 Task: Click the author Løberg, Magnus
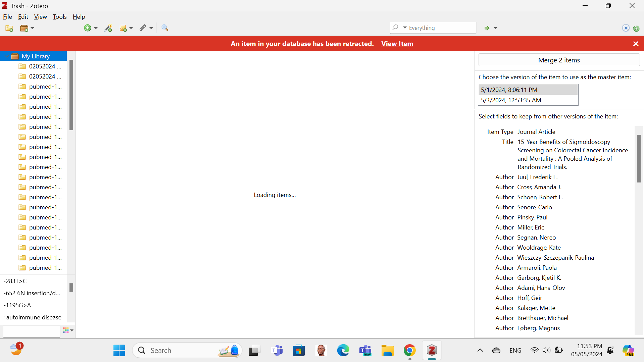coord(538,328)
